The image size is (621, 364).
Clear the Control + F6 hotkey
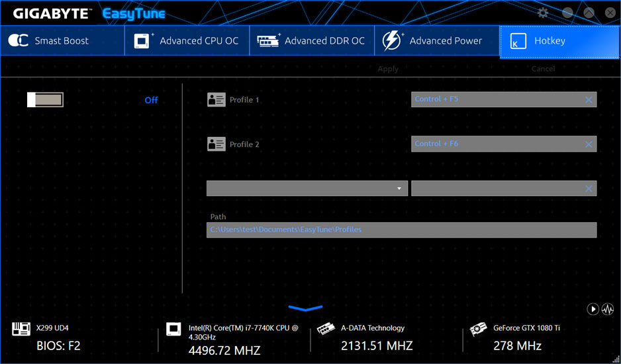click(588, 144)
